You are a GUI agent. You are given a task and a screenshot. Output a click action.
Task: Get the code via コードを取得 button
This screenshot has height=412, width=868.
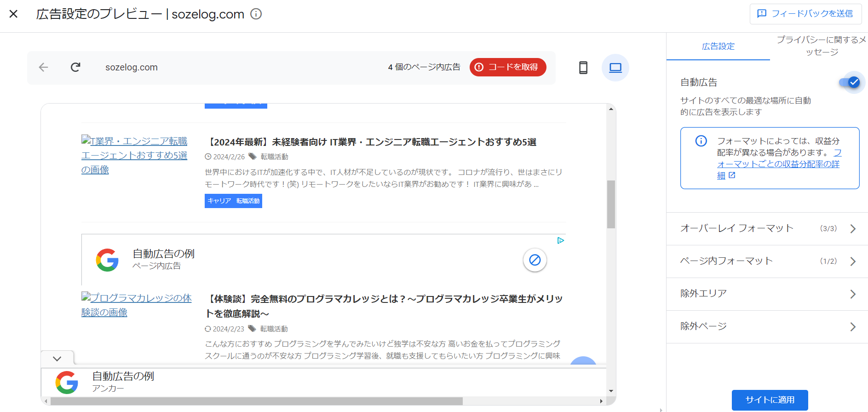click(508, 67)
